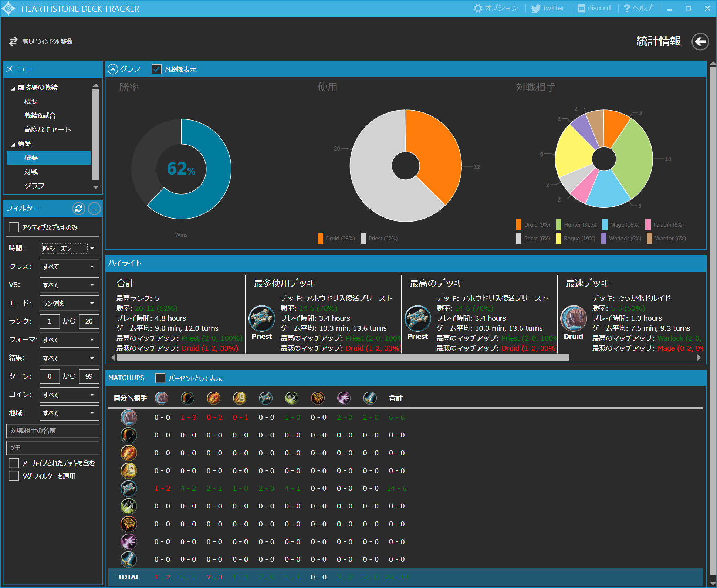717x588 pixels.
Task: Click the ランク minimum field showing 1
Action: pyautogui.click(x=50, y=321)
